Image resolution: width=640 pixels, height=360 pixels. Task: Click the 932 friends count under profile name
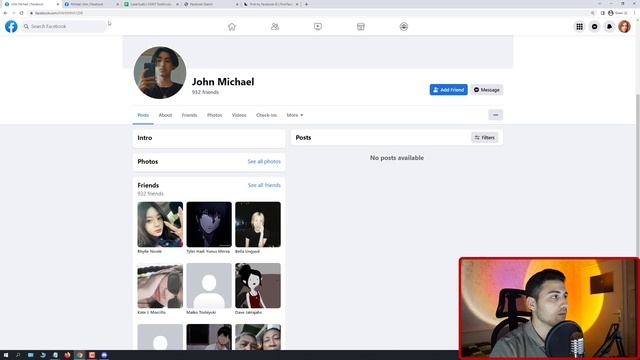[205, 92]
